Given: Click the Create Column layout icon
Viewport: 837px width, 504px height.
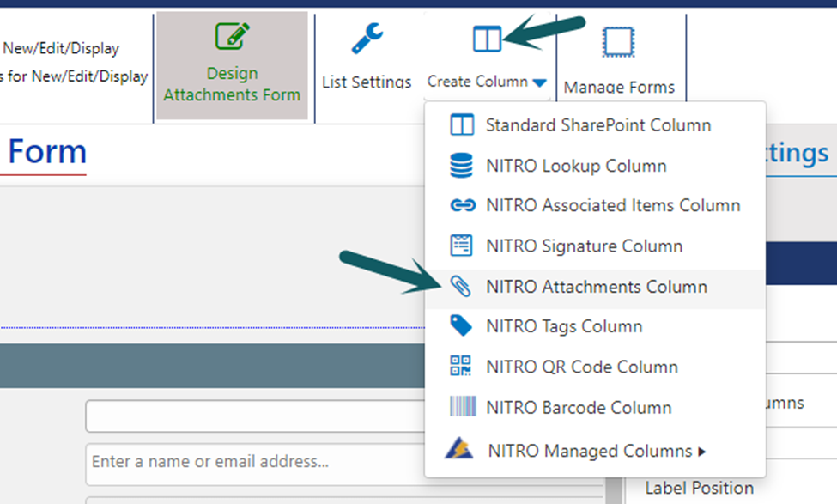Looking at the screenshot, I should [x=487, y=39].
